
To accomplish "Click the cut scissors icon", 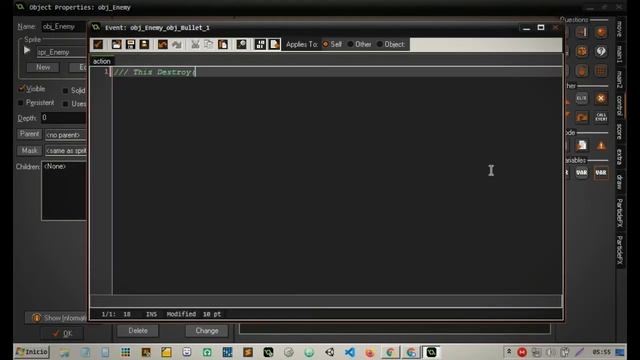I will 195,44.
